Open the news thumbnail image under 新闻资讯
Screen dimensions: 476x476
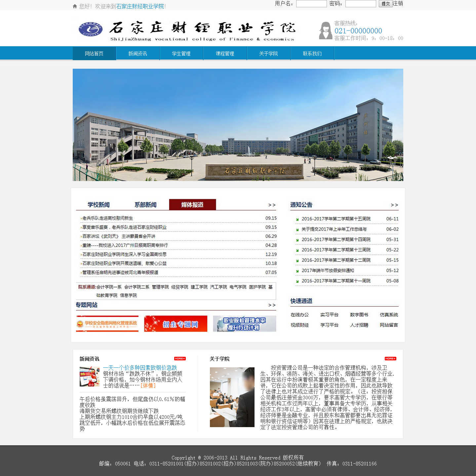coord(90,377)
